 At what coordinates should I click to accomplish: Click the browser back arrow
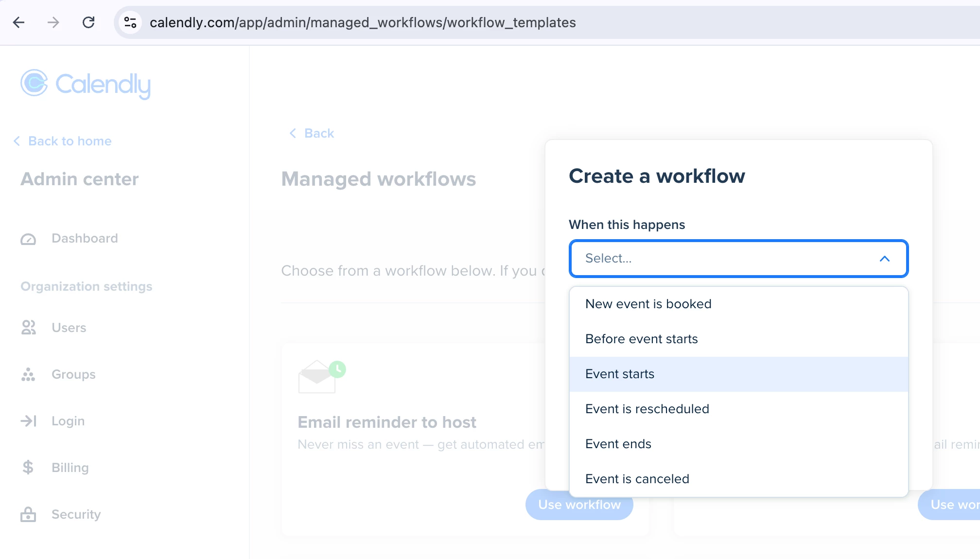click(x=18, y=22)
